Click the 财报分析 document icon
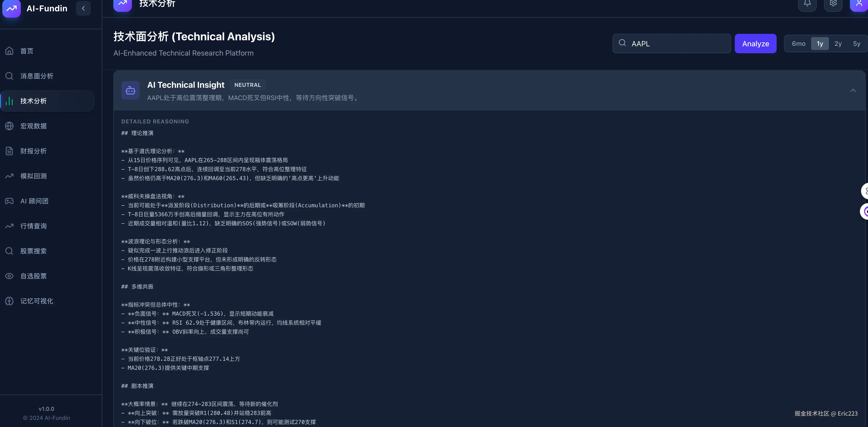This screenshot has height=427, width=868. (9, 151)
